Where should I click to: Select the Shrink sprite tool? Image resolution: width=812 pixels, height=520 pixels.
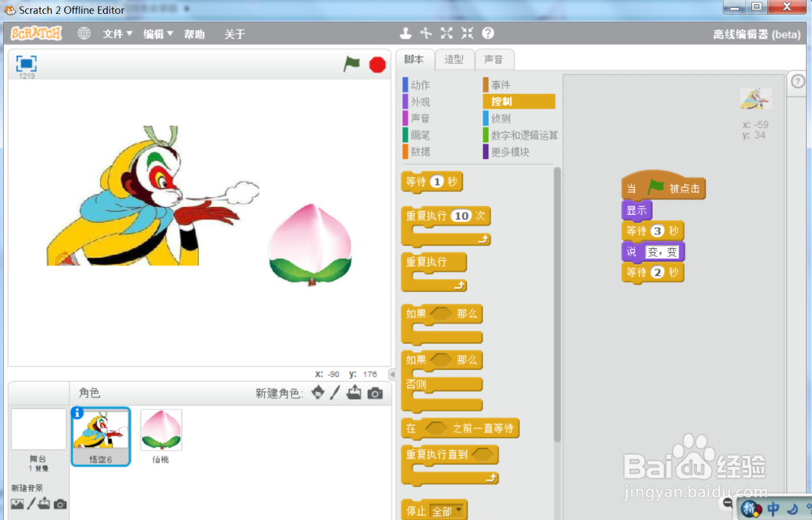[x=467, y=33]
